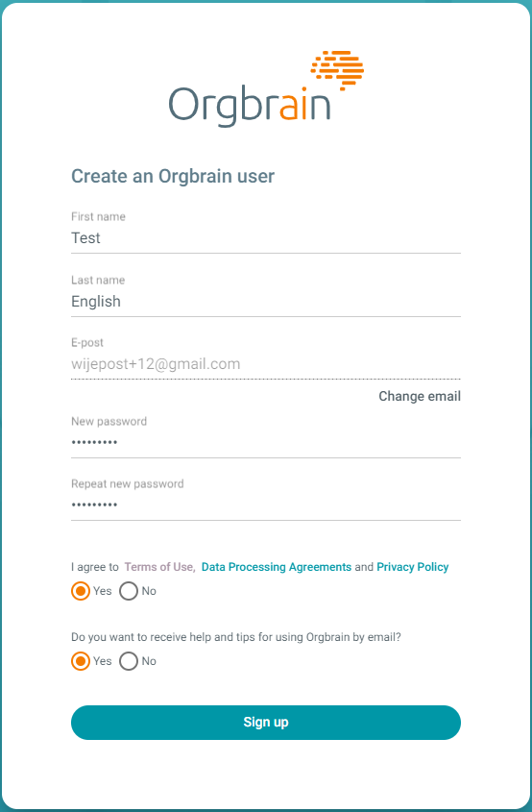The width and height of the screenshot is (532, 812).
Task: Focus the Repeat new password field
Action: coord(265,504)
